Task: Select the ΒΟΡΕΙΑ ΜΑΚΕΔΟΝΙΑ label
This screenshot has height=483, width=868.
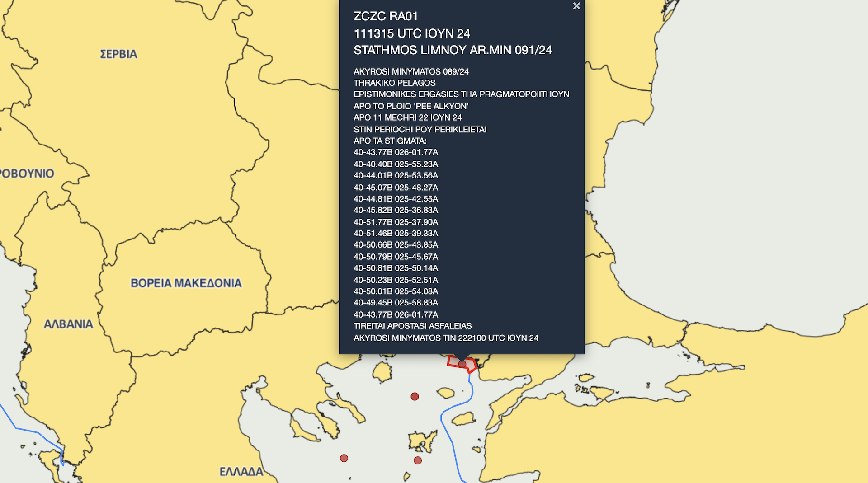Action: coord(186,283)
